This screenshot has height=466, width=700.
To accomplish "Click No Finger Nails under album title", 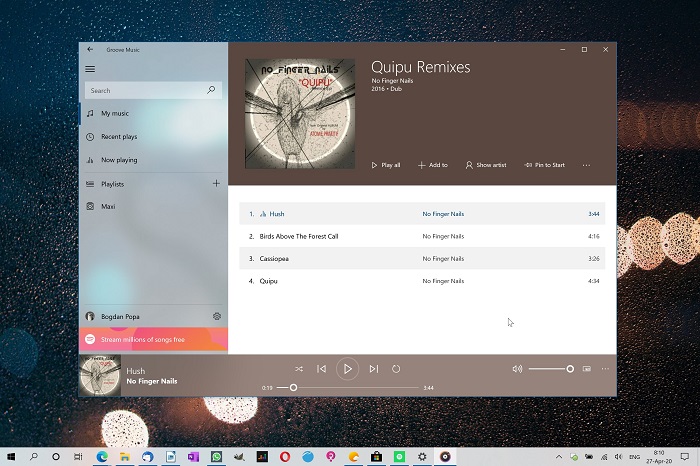I will (392, 81).
